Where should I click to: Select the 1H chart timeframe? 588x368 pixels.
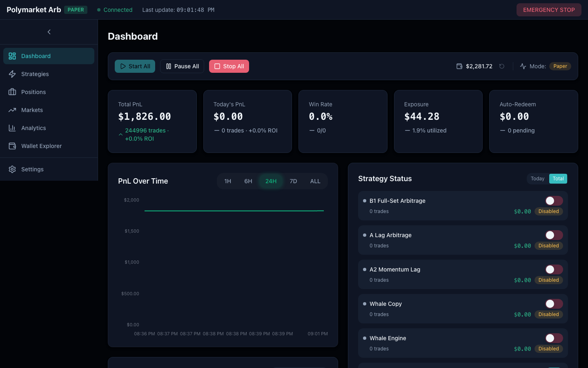[228, 181]
